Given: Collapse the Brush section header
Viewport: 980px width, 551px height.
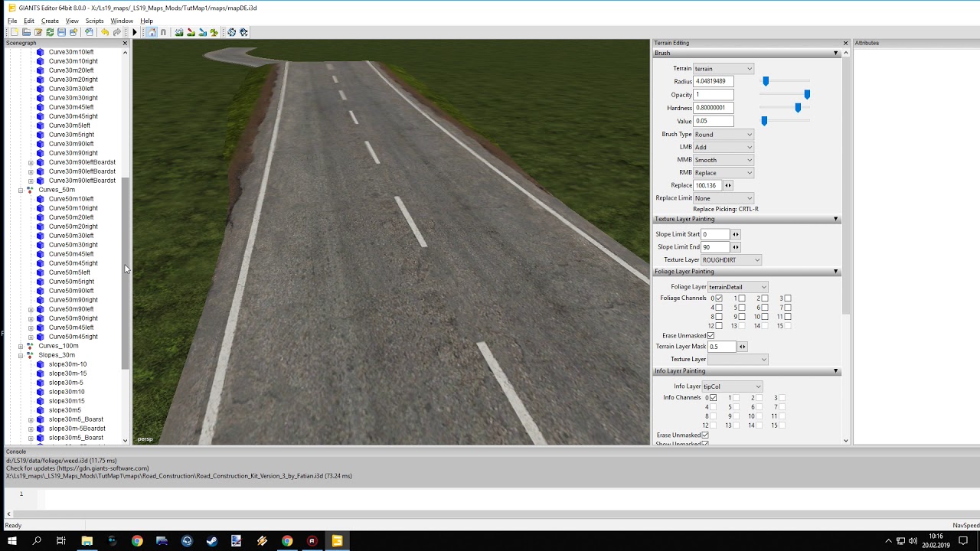Looking at the screenshot, I should [746, 53].
